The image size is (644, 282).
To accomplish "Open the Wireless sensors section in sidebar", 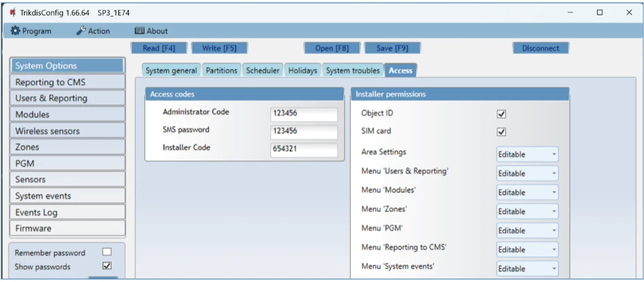I will 68,131.
